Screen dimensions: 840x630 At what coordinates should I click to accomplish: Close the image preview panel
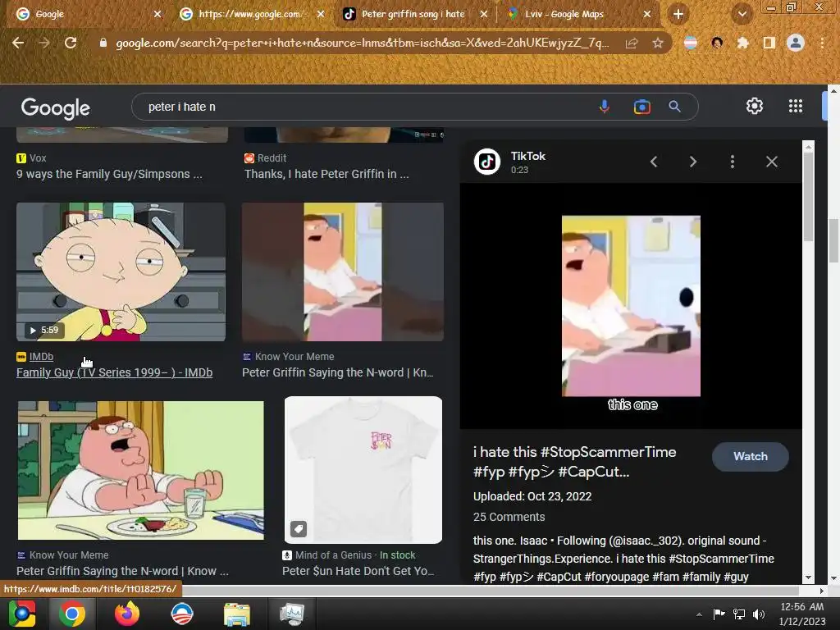pos(771,162)
